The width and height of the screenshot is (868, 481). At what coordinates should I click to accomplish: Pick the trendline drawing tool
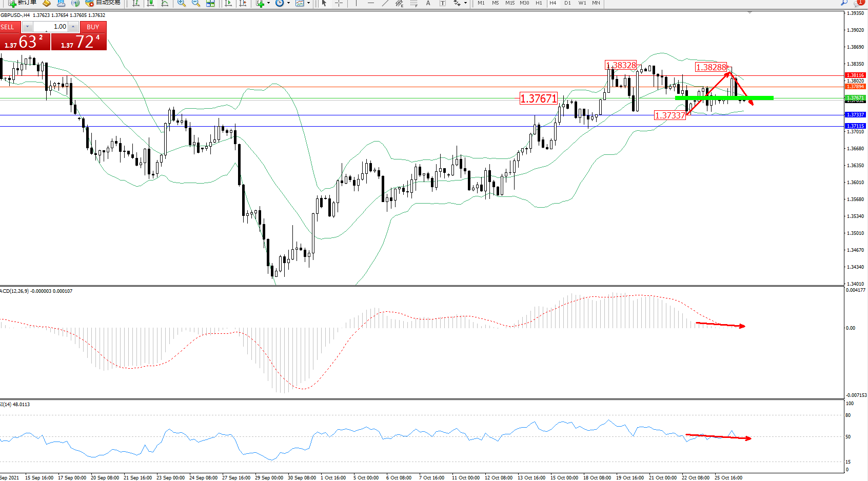click(x=385, y=3)
